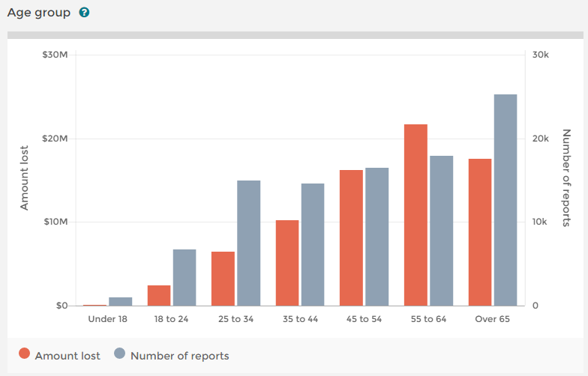Click the gray Number of reports legend circle
588x376 pixels.
pos(119,355)
